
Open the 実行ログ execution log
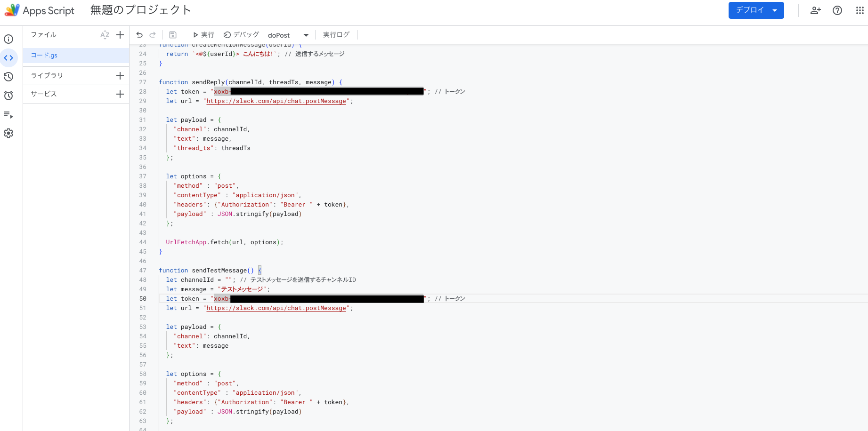pos(336,34)
